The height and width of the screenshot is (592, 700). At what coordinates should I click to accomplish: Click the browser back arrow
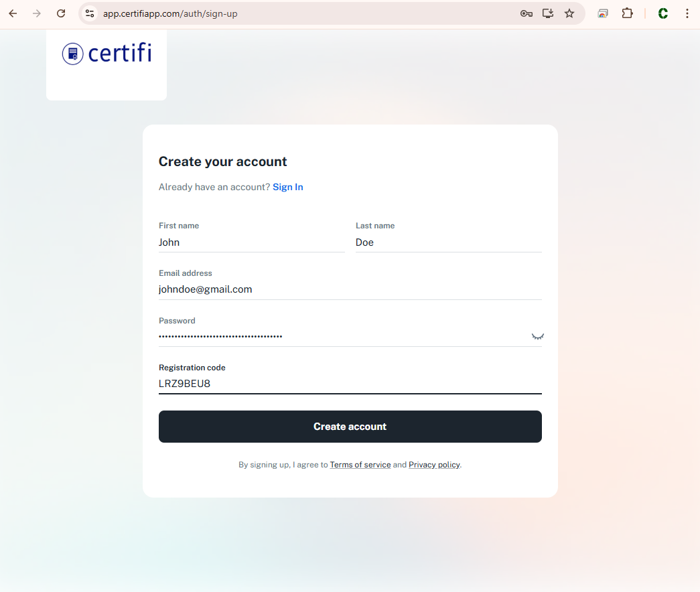(13, 13)
